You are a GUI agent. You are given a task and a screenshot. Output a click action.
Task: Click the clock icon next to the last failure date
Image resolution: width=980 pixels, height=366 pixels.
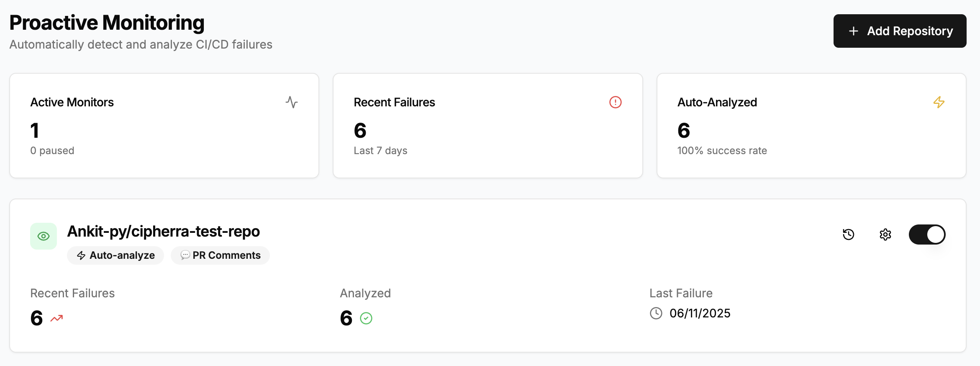[x=656, y=313]
